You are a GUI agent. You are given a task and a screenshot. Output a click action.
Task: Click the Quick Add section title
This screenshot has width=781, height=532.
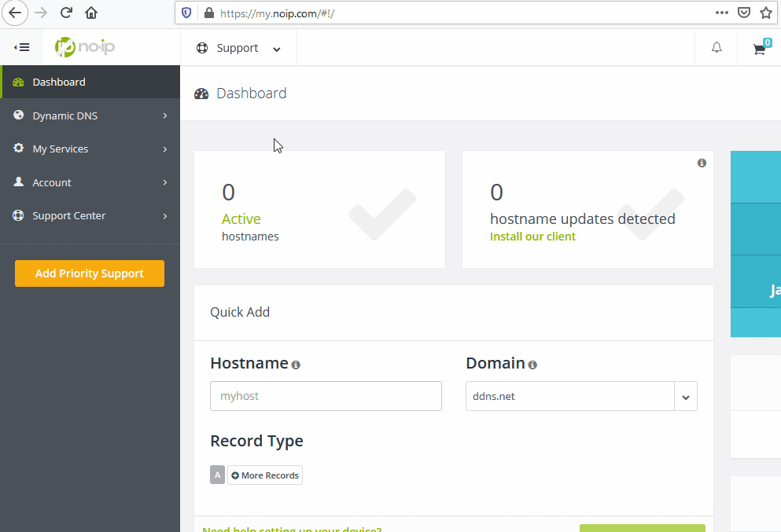(x=240, y=312)
